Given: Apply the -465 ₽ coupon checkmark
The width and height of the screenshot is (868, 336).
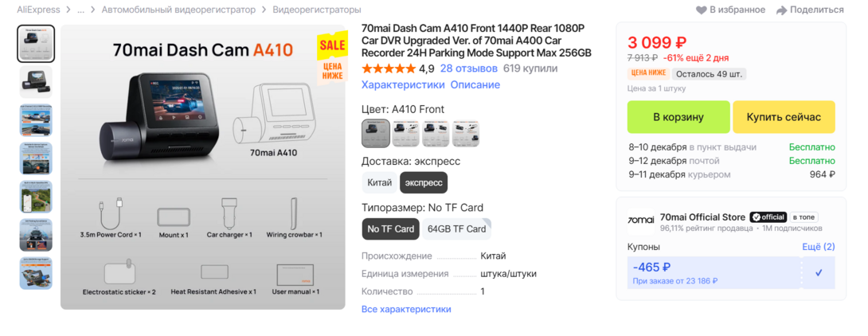Looking at the screenshot, I should pyautogui.click(x=819, y=272).
